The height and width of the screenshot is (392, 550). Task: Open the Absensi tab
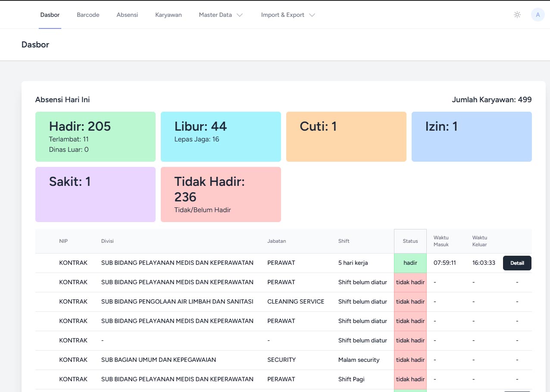127,15
